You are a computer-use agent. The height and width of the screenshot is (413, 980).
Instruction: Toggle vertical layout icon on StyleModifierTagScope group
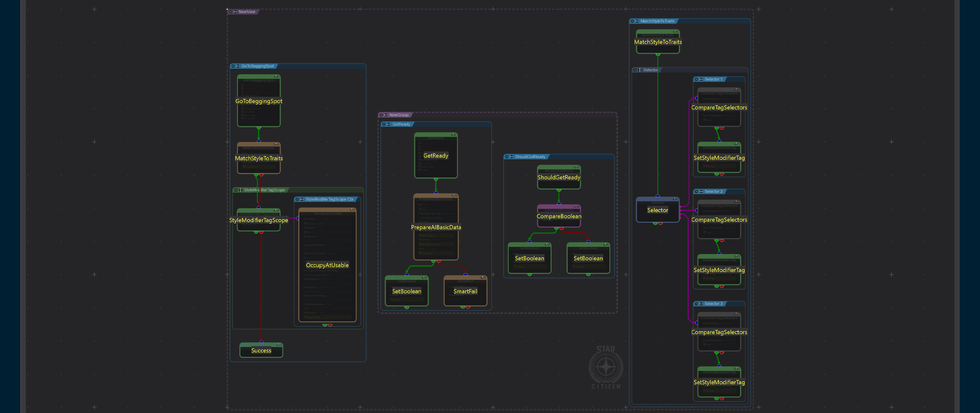pyautogui.click(x=240, y=190)
